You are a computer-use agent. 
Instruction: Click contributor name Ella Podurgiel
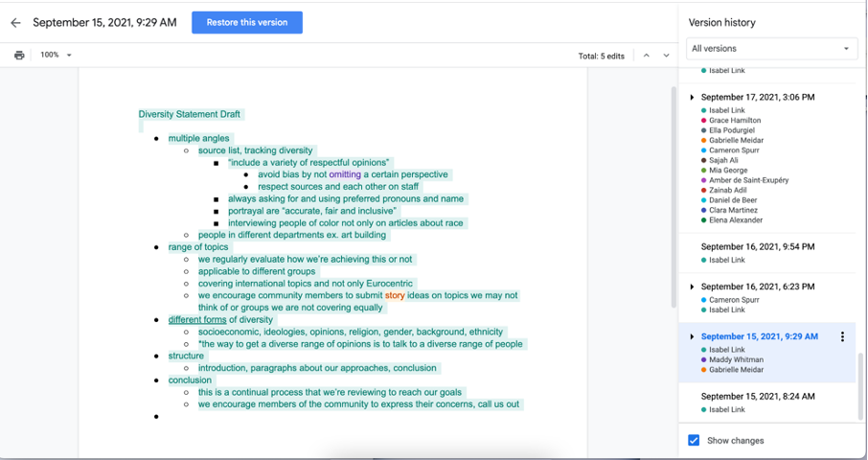click(732, 130)
